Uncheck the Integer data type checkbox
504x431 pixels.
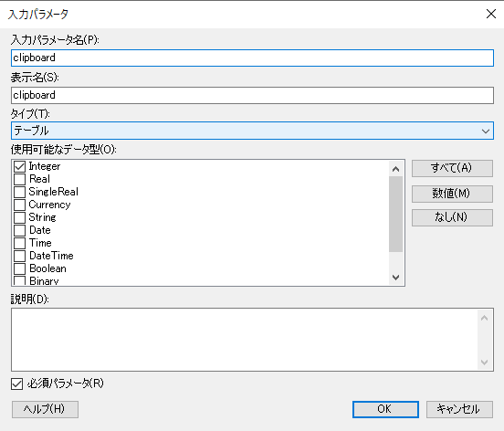point(19,166)
